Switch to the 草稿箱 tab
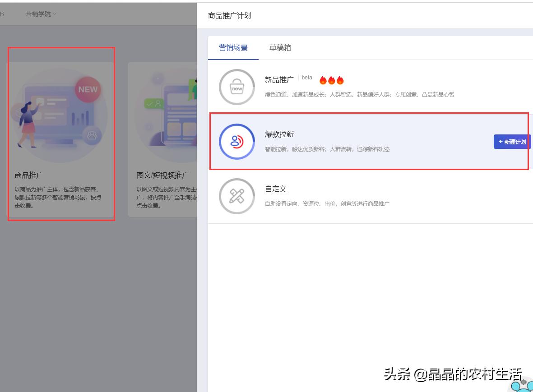This screenshot has height=392, width=533. tap(280, 47)
